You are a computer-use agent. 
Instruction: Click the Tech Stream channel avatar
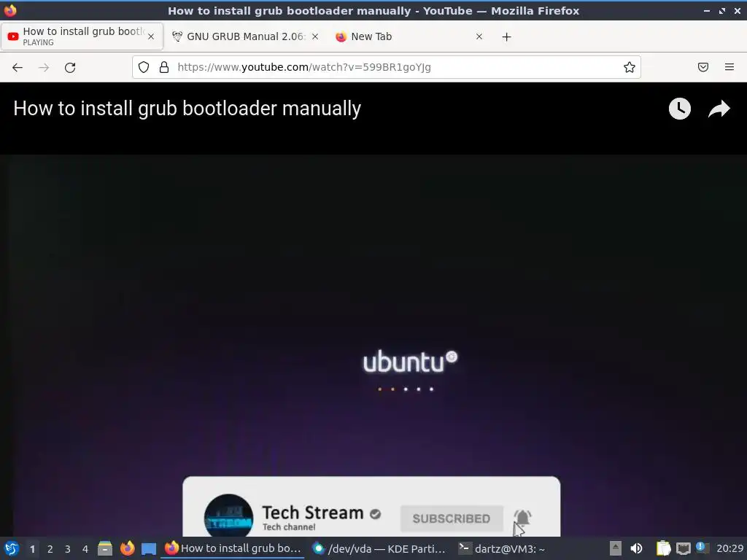(x=228, y=516)
